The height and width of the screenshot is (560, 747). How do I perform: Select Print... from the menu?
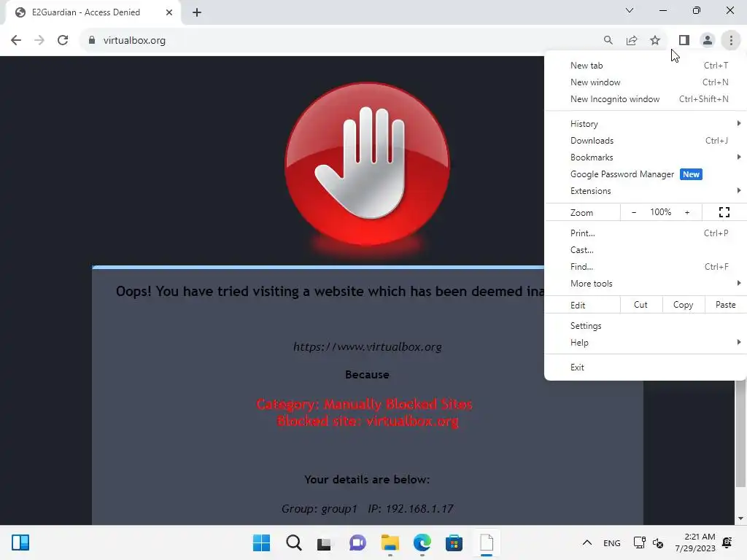[x=646, y=233]
